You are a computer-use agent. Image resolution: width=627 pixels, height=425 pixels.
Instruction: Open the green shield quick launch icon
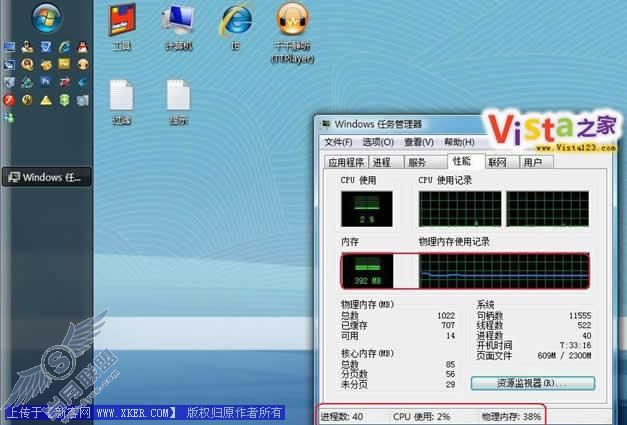click(64, 100)
